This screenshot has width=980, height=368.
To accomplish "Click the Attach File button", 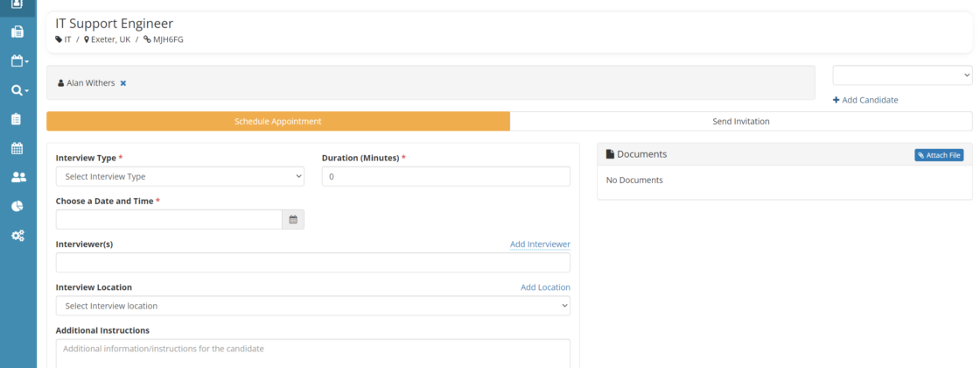I will pyautogui.click(x=939, y=155).
